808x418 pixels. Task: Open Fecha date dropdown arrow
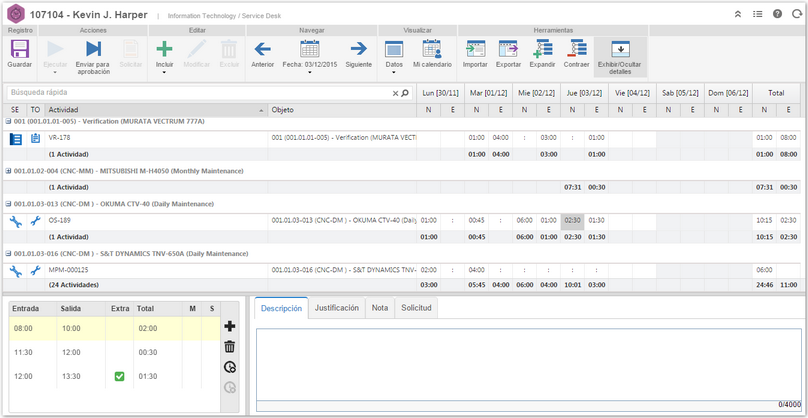(310, 73)
